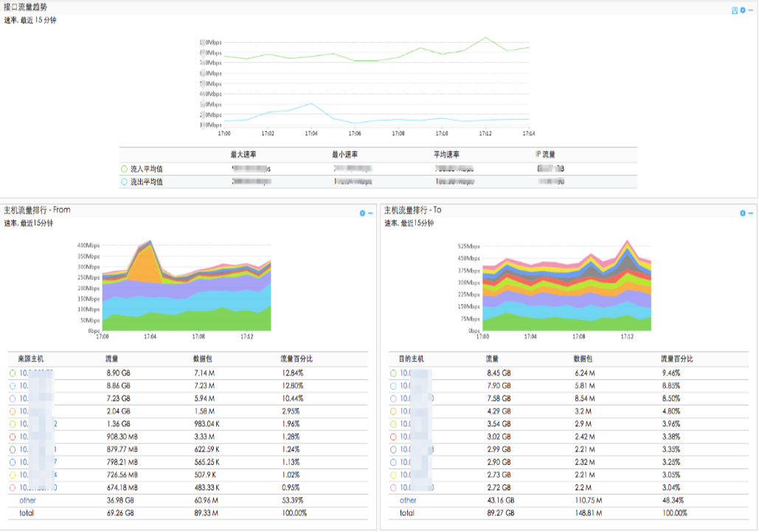Select 48.34% other percentage cell
Screen dimensions: 759x532
[673, 500]
